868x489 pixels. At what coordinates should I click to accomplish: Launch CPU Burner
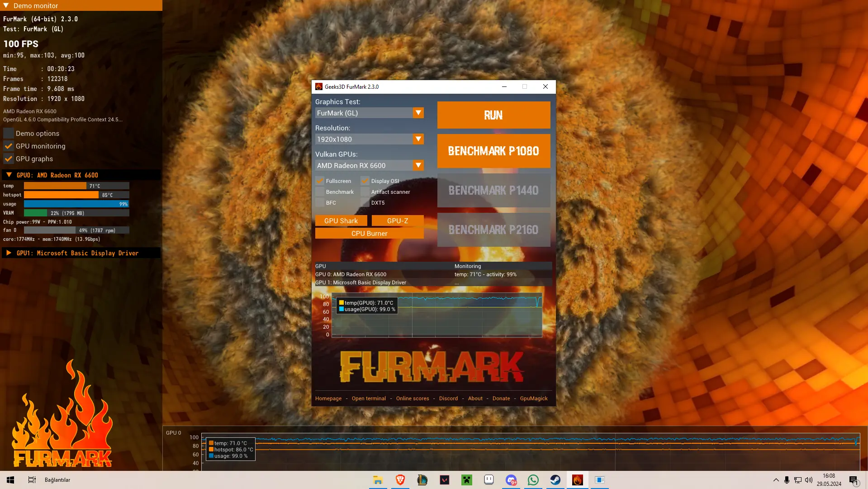point(369,233)
